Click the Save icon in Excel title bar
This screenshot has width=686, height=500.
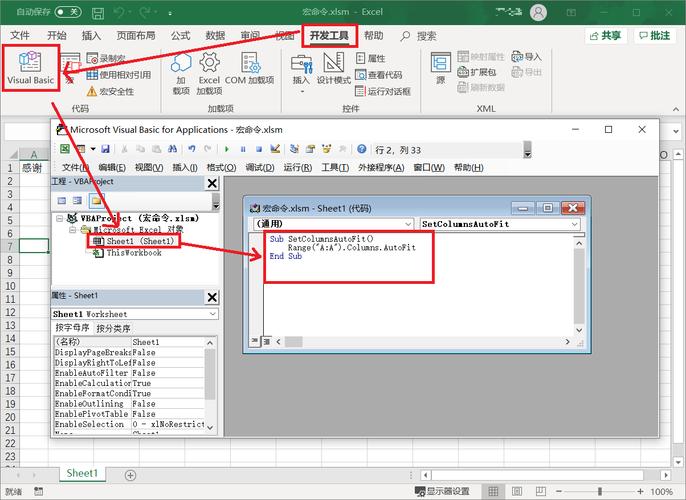click(x=98, y=13)
